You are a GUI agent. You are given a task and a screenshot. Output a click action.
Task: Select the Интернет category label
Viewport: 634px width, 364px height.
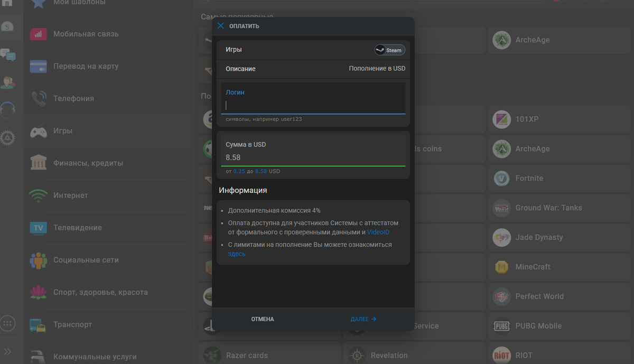[x=71, y=195]
